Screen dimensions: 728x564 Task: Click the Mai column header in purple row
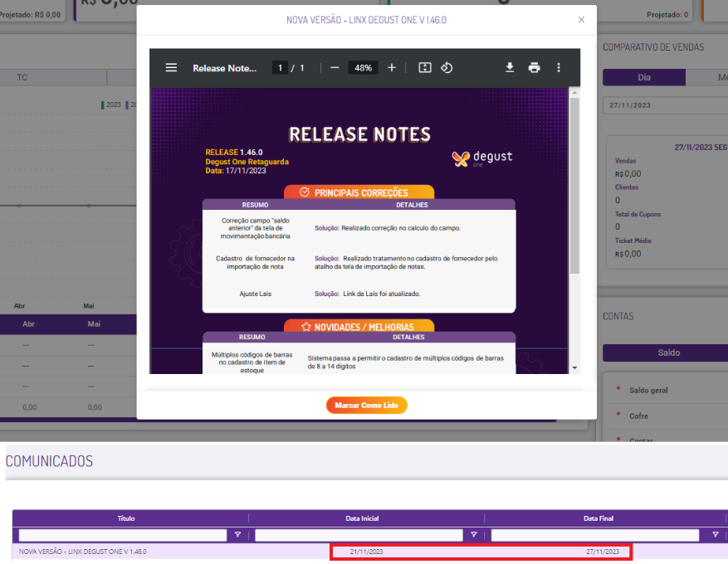click(x=94, y=323)
